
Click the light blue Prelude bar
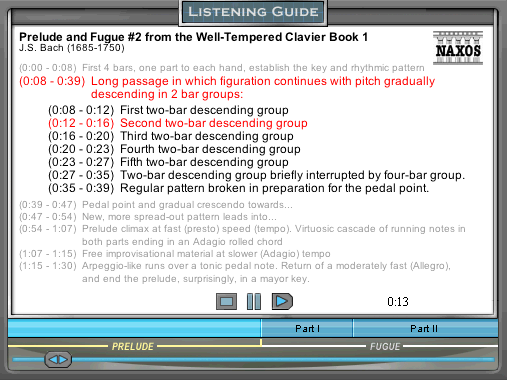pyautogui.click(x=134, y=328)
